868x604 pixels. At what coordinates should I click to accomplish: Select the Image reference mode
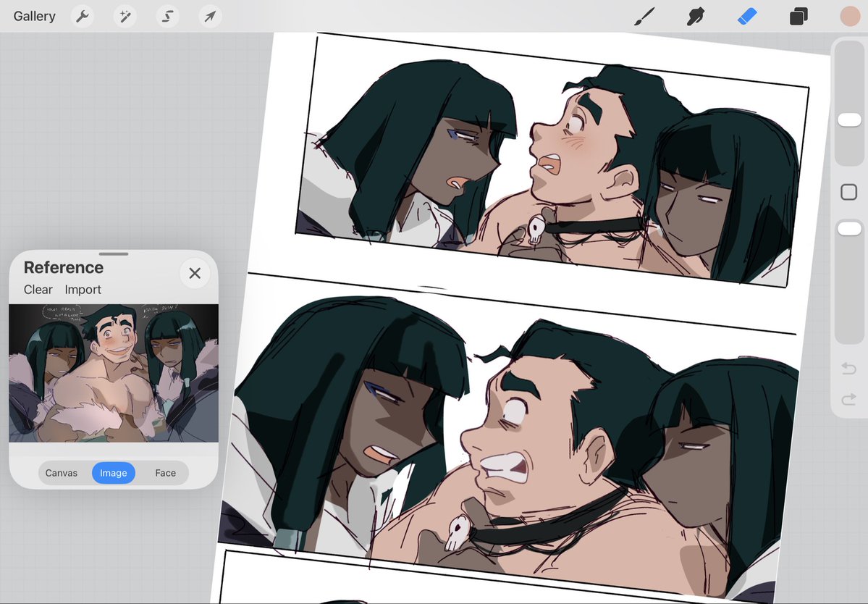point(114,473)
